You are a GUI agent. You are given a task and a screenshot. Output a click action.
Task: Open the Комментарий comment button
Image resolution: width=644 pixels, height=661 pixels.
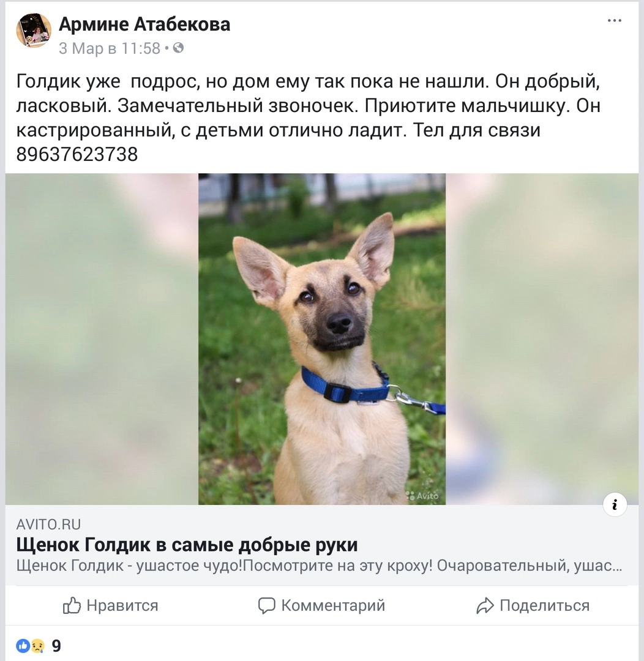(321, 606)
